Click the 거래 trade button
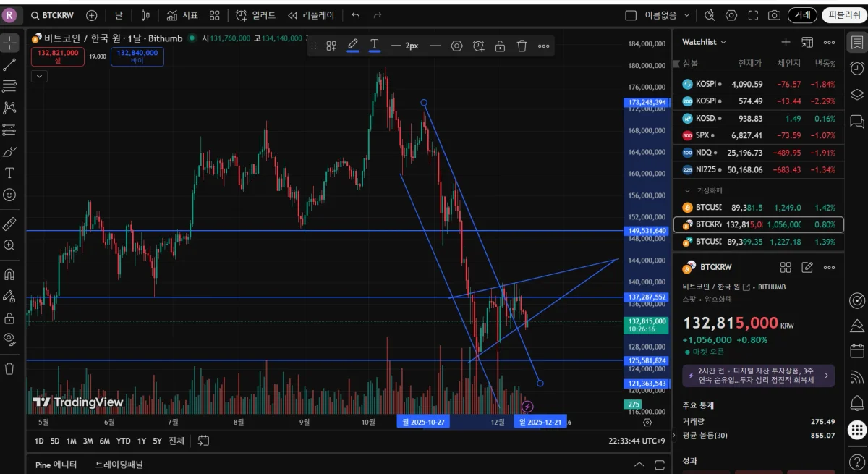 [802, 15]
